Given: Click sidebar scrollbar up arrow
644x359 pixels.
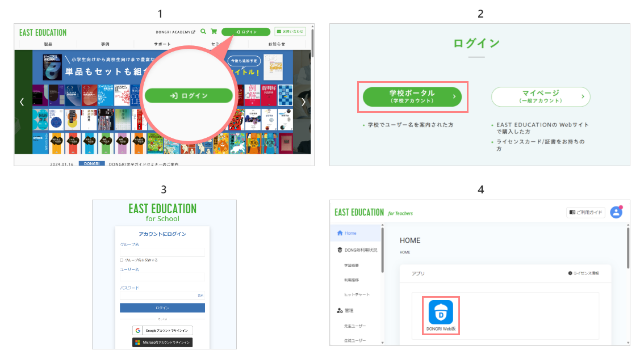Looking at the screenshot, I should (x=382, y=225).
